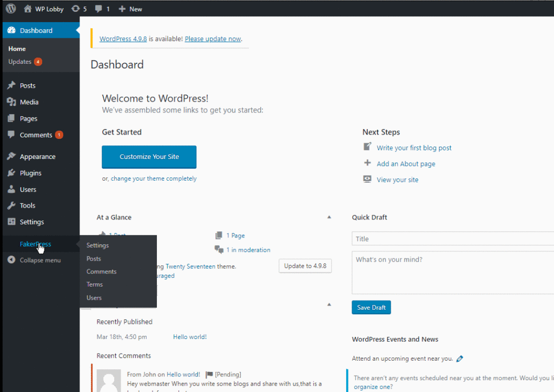554x392 pixels.
Task: Open the Tools wrench sidebar item
Action: click(27, 205)
